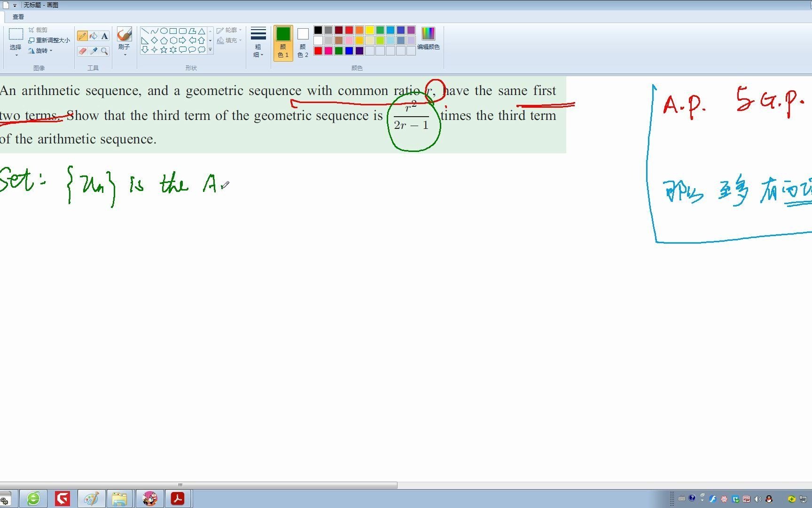Viewport: 812px width, 508px height.
Task: Open the Adobe Reader on the taskbar
Action: pos(178,498)
